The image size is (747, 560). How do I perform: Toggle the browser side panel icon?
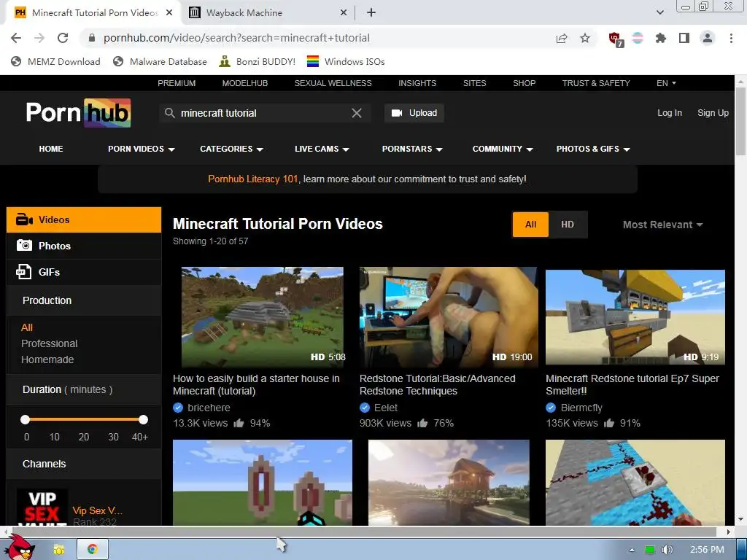coord(684,38)
